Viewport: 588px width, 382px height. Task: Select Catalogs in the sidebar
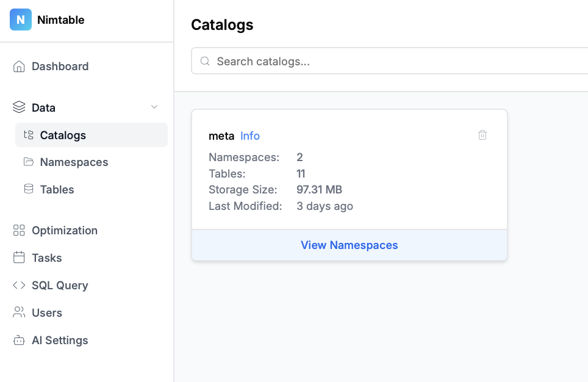63,135
